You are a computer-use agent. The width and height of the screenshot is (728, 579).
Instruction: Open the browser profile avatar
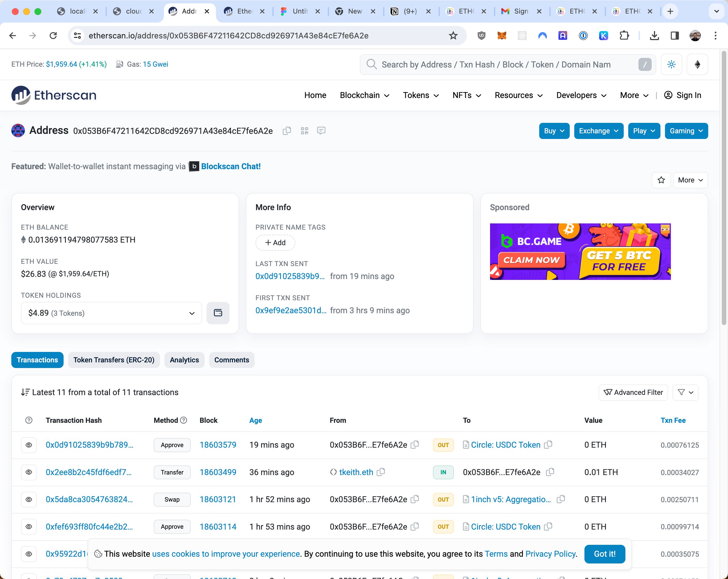[695, 35]
